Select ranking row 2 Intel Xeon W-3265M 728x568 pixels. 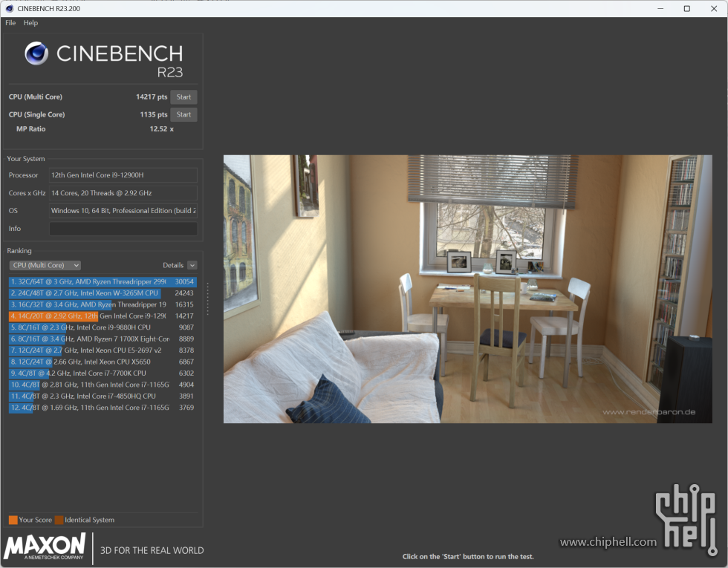[103, 293]
